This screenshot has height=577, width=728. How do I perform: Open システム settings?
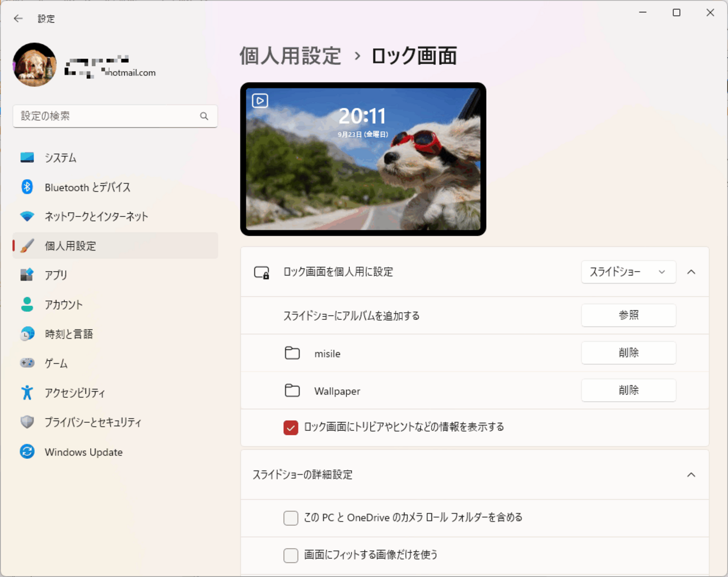115,157
